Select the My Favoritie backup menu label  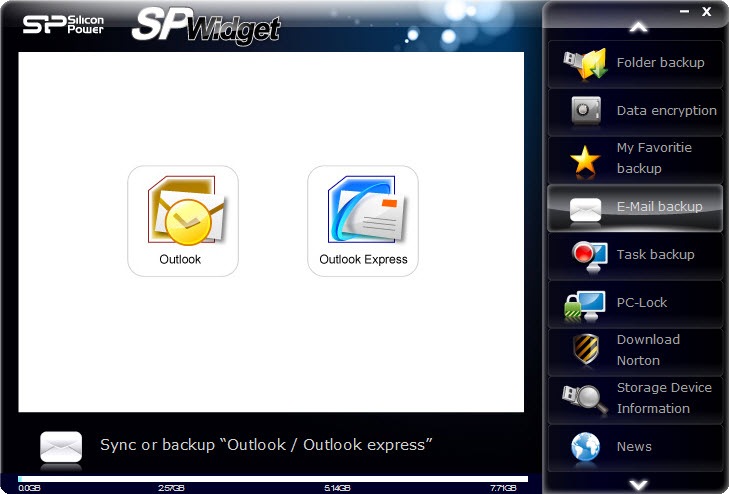pos(654,158)
